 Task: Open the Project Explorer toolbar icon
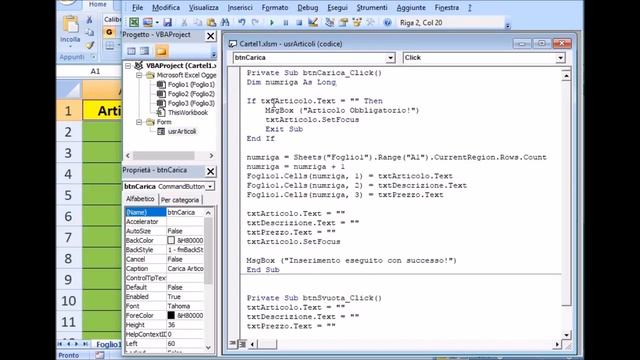(330, 22)
